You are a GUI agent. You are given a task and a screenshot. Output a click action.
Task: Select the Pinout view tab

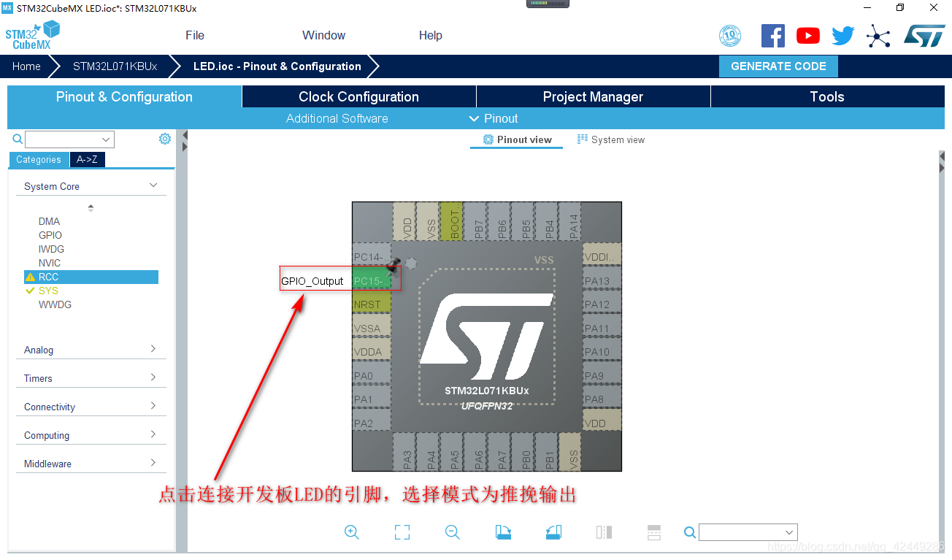point(517,139)
